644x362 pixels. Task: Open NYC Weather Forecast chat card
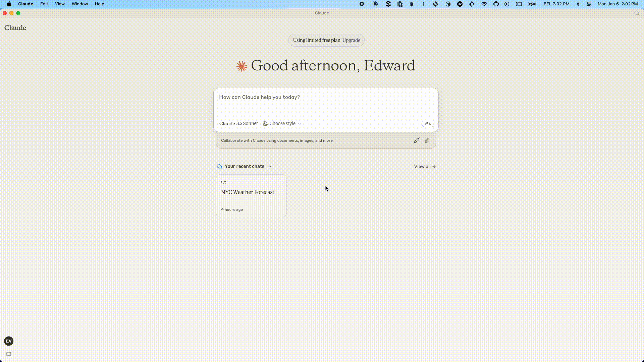251,196
